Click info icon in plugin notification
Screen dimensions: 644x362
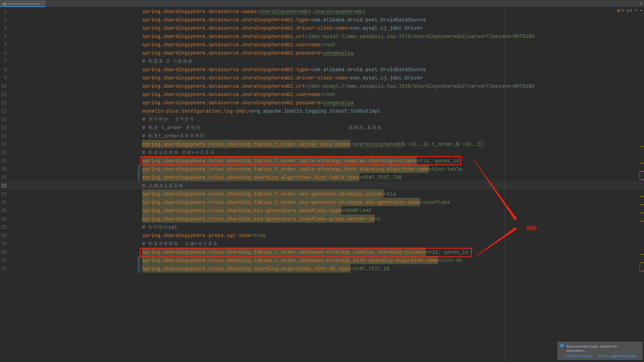point(562,345)
